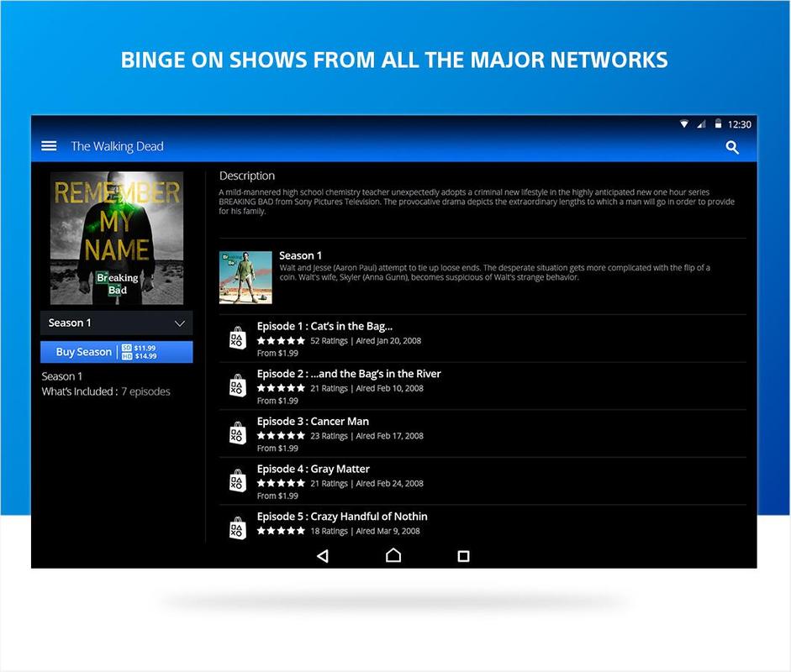Tap the battery status icon

coord(718,123)
